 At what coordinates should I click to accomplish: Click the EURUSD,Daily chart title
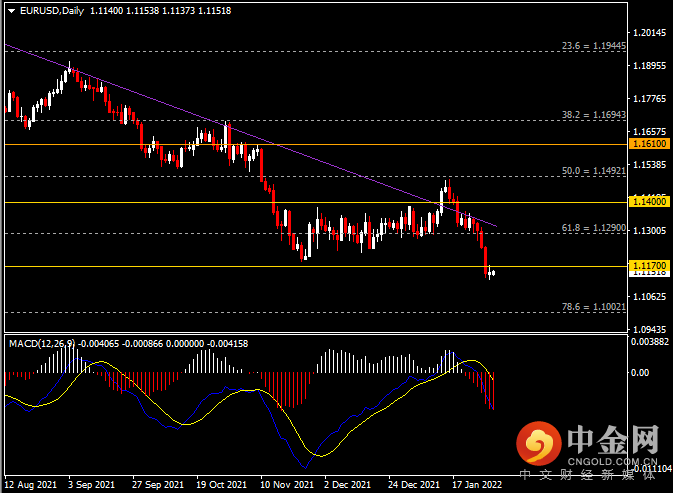tap(52, 11)
